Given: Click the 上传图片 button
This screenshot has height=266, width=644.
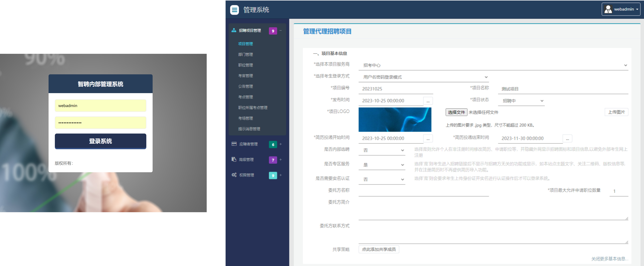Looking at the screenshot, I should pyautogui.click(x=616, y=112).
